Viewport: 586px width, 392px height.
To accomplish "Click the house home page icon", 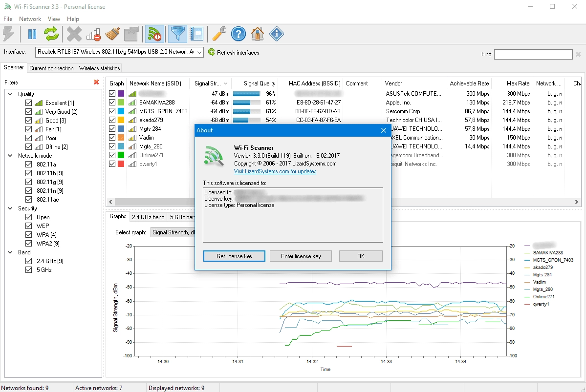I will [x=257, y=34].
